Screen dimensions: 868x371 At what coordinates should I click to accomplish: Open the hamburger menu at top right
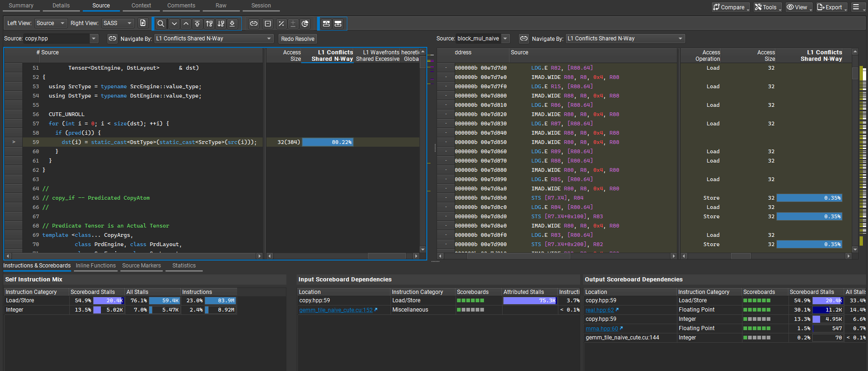click(x=856, y=7)
